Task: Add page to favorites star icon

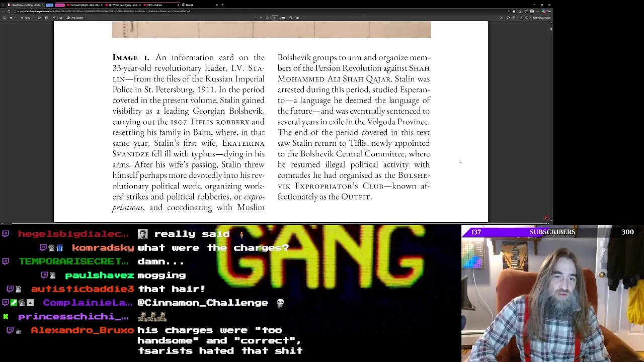Action: 514,11
